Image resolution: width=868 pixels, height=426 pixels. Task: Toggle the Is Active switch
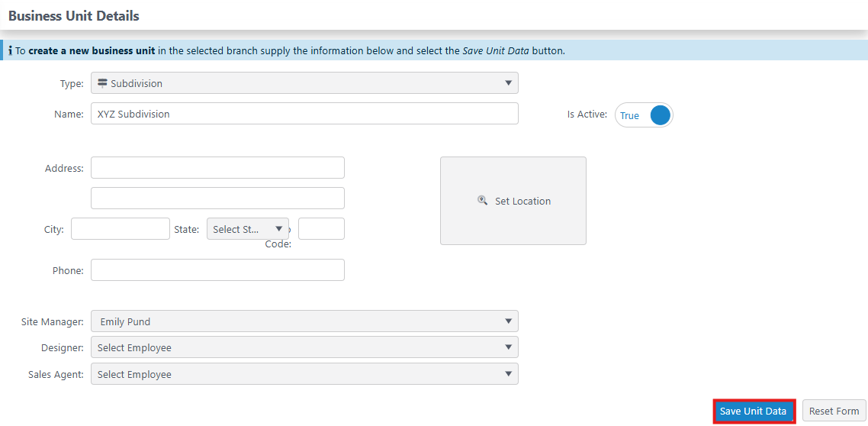coord(644,115)
